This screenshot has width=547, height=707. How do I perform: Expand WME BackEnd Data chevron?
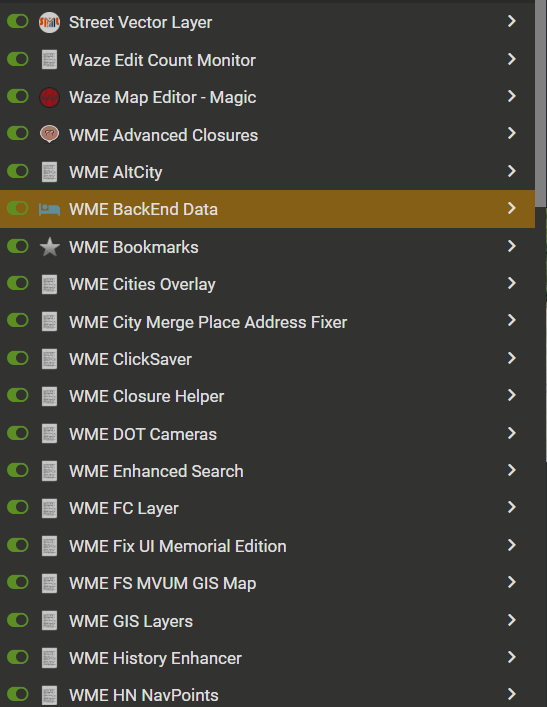point(511,208)
